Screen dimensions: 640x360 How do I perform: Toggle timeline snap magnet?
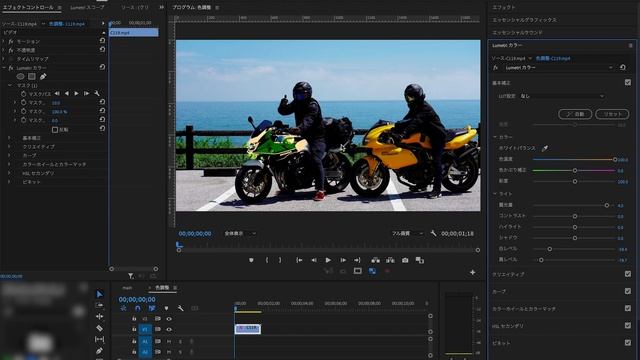138,308
